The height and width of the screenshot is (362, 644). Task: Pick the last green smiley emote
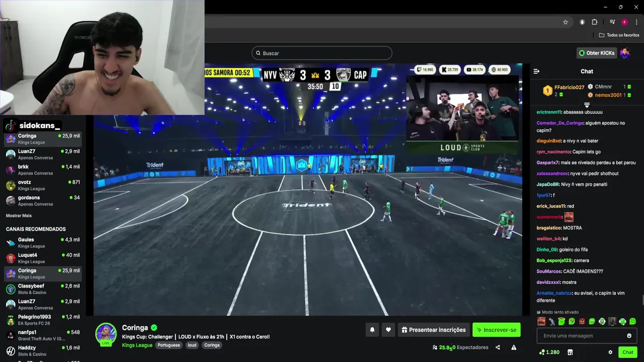(632, 322)
